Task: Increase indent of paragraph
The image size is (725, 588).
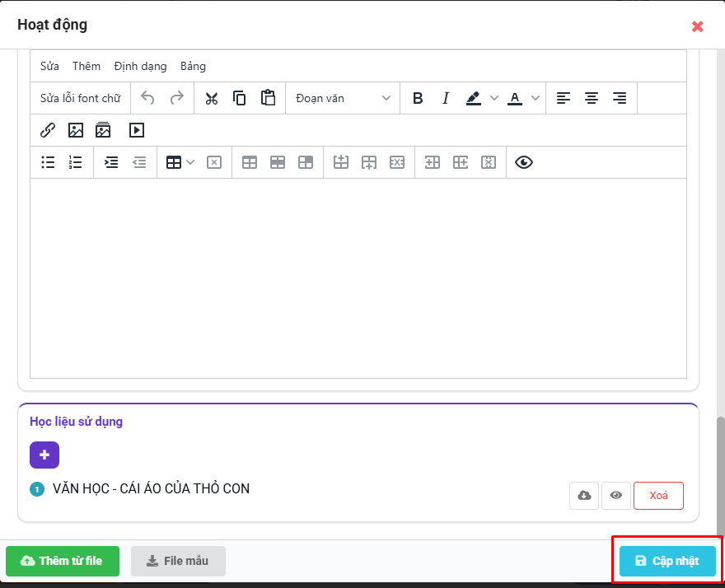Action: (x=111, y=162)
